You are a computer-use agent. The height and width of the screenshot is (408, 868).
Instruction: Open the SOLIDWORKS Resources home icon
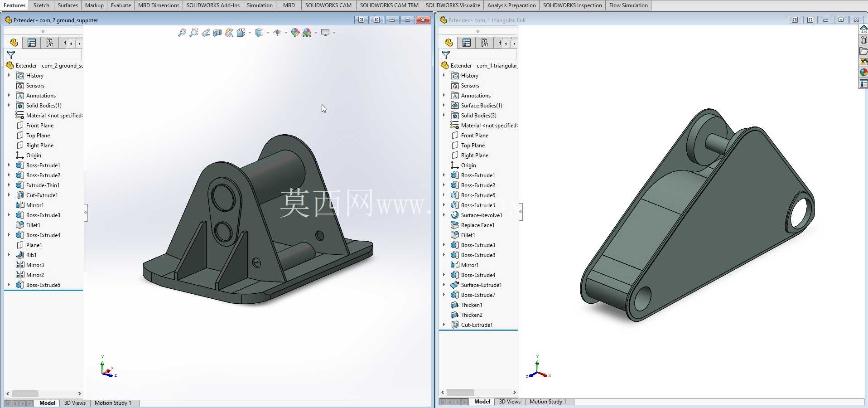pos(863,29)
